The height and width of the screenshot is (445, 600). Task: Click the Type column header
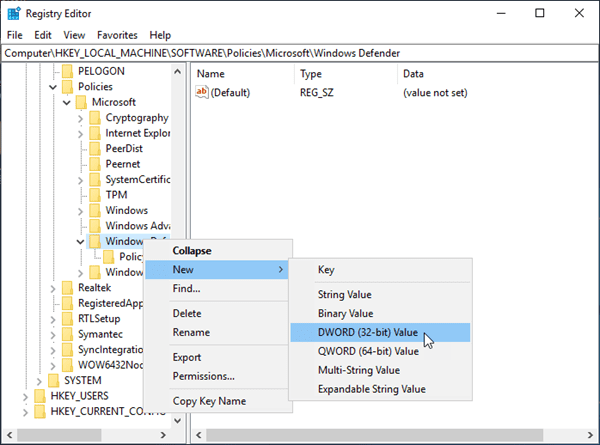[x=346, y=74]
